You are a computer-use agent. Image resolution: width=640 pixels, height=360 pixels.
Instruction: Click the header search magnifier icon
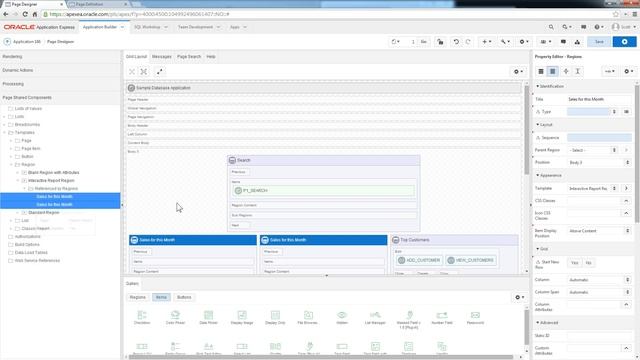pyautogui.click(x=551, y=27)
